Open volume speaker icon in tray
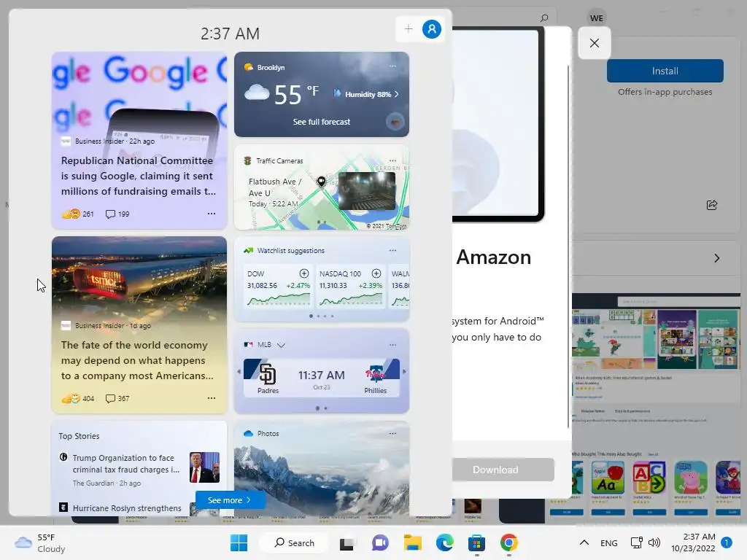This screenshot has height=560, width=747. tap(654, 542)
